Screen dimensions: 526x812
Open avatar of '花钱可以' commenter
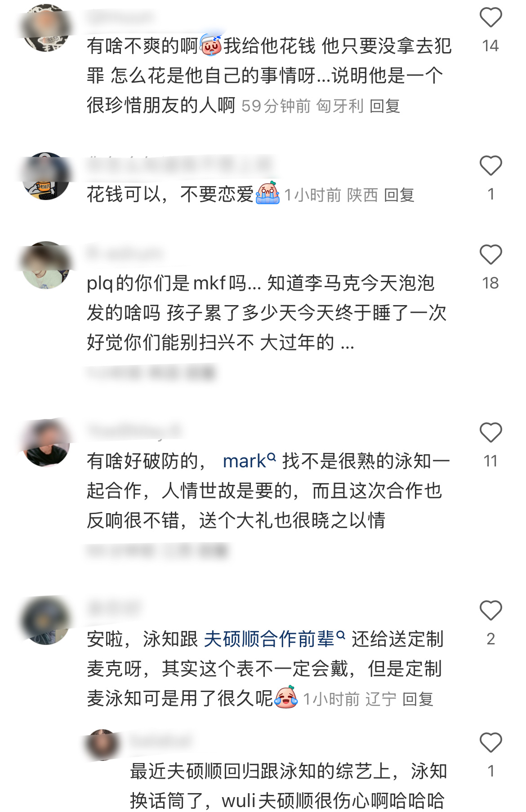pyautogui.click(x=46, y=176)
